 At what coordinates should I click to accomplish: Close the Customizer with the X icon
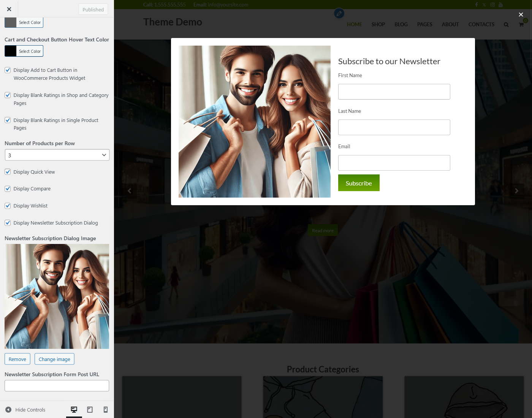tap(9, 9)
